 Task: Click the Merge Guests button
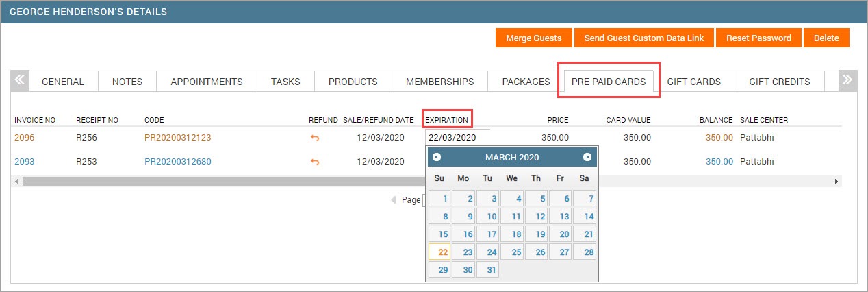click(x=533, y=38)
